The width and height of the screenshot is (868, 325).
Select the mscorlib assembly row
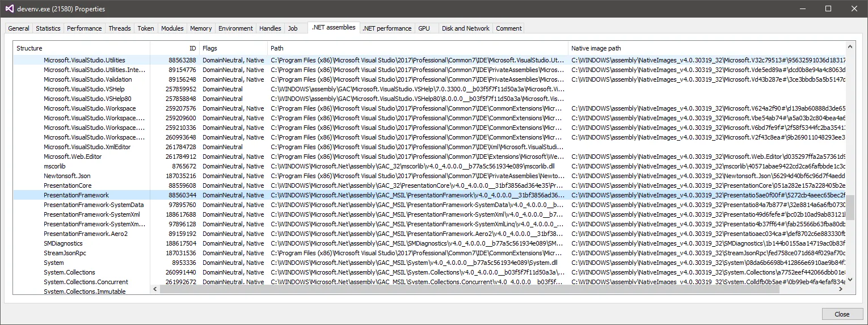tap(429, 166)
